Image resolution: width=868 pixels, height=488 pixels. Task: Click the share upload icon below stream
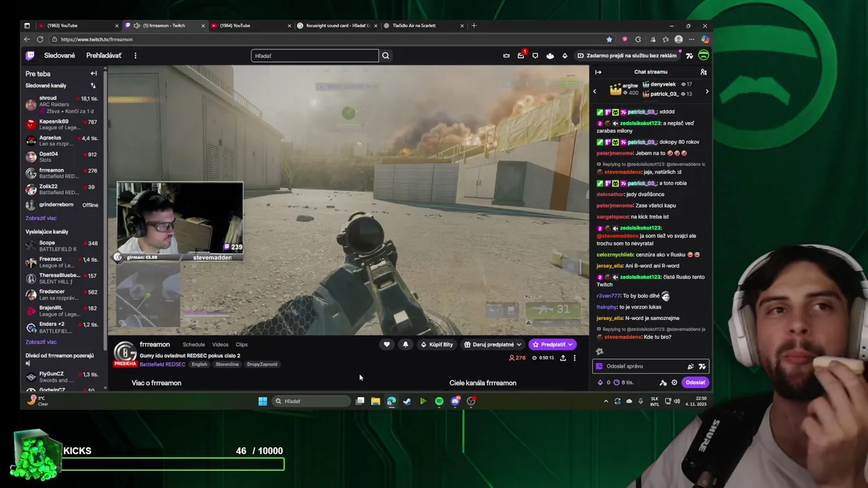pyautogui.click(x=563, y=358)
